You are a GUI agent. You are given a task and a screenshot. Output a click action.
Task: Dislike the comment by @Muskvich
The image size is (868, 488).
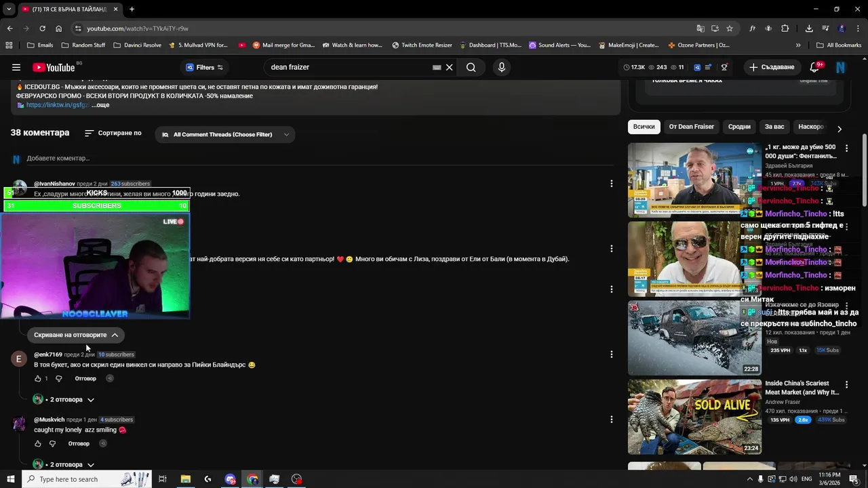(x=52, y=443)
